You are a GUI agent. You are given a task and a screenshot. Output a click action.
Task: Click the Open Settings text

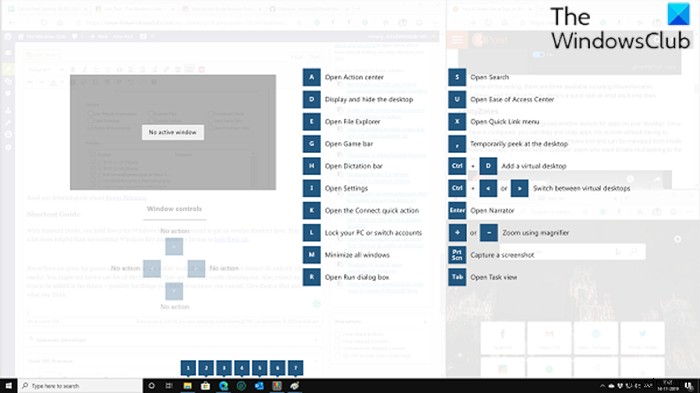[x=346, y=188]
